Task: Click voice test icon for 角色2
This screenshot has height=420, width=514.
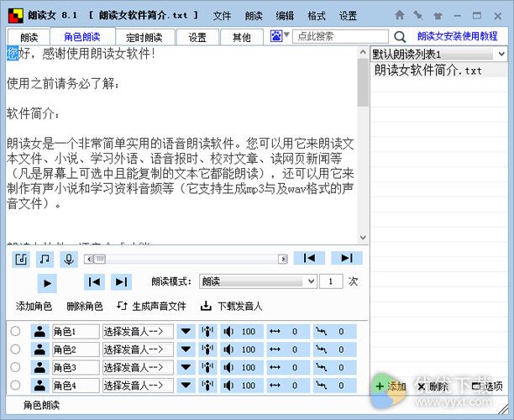Action: [x=207, y=349]
